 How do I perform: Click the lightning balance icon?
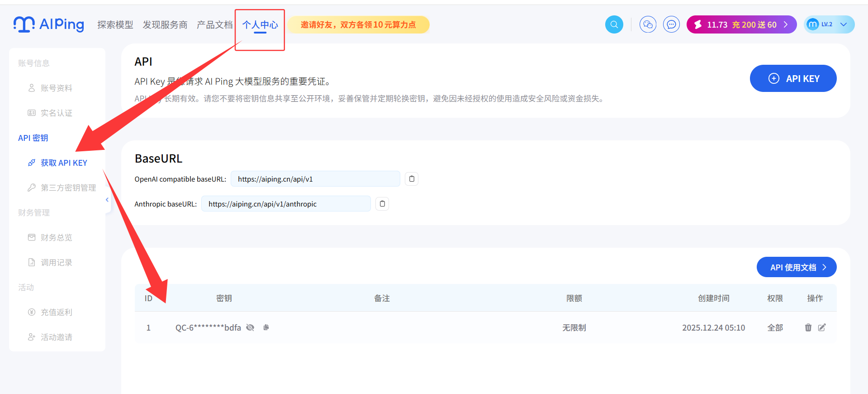[698, 24]
